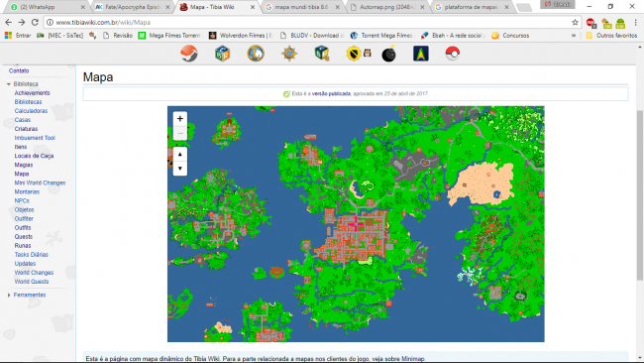Reload the Tibia Wiki page
This screenshot has width=644, height=363.
click(x=35, y=22)
